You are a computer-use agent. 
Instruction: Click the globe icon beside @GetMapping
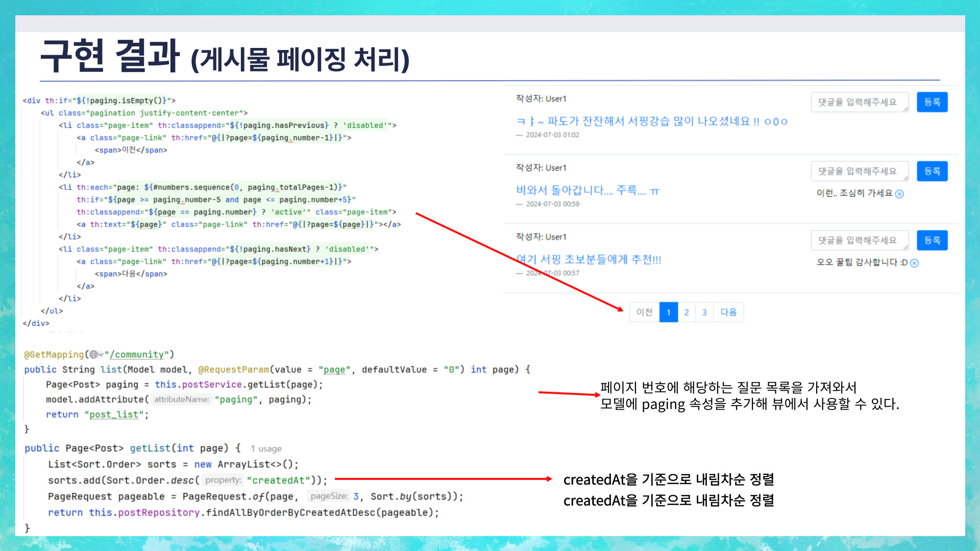(93, 355)
